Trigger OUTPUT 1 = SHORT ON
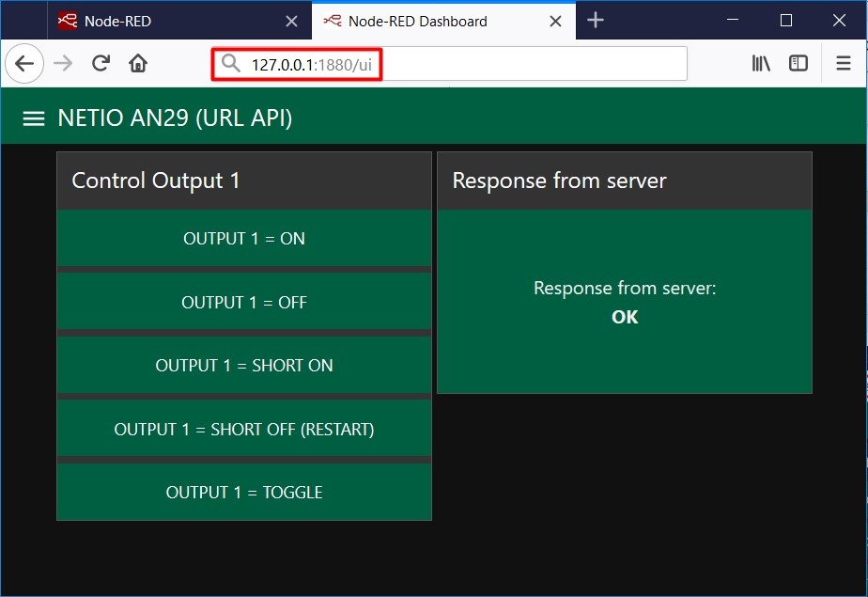 pos(244,365)
